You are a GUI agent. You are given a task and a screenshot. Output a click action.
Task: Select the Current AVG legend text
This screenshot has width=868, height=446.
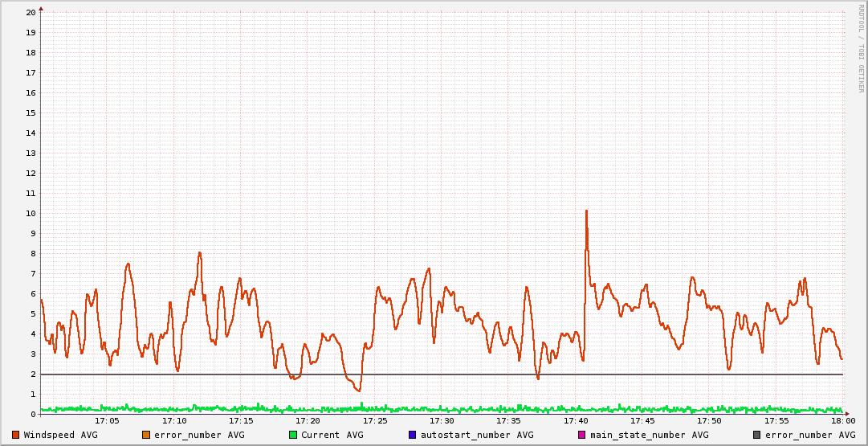click(x=332, y=435)
